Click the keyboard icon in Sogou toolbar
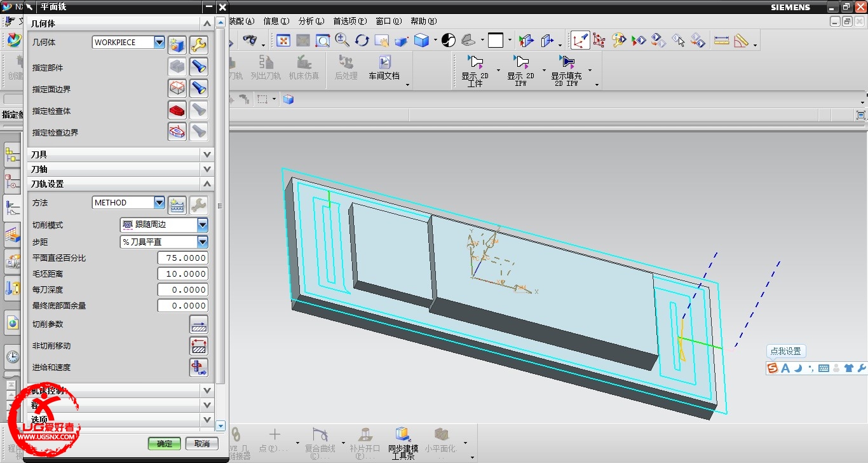 pos(824,368)
